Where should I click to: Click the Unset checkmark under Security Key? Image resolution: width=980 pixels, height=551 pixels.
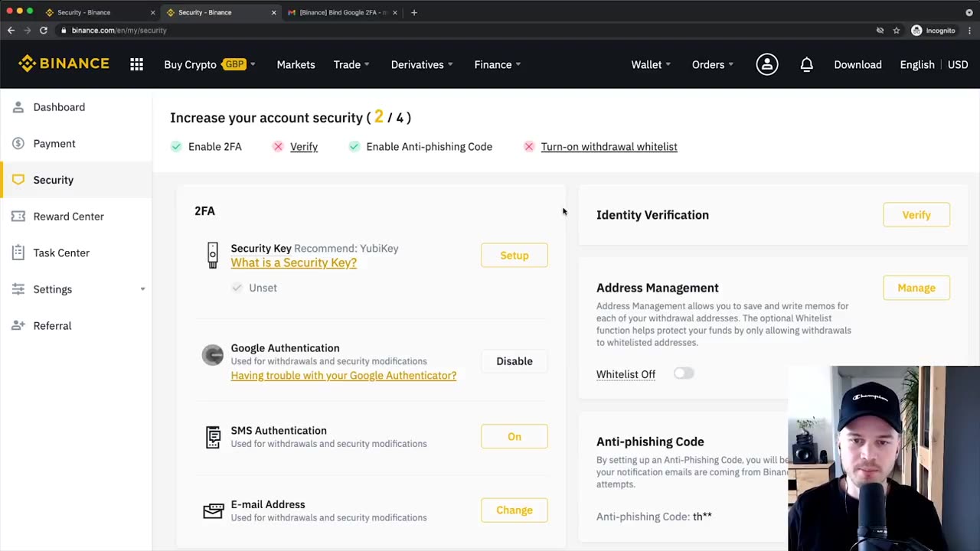point(237,288)
